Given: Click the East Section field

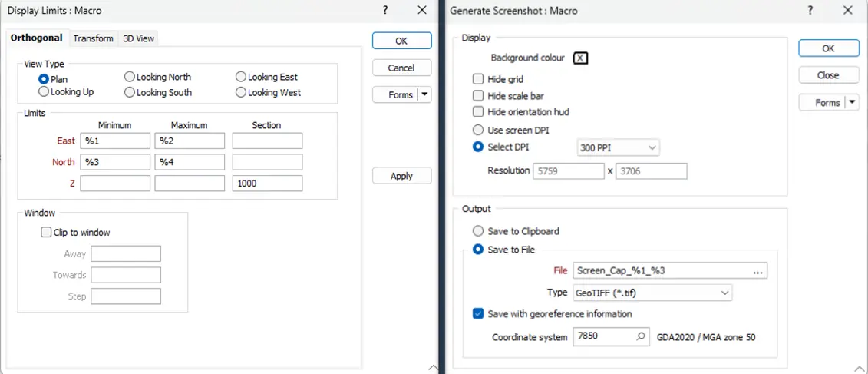Looking at the screenshot, I should click(x=267, y=141).
